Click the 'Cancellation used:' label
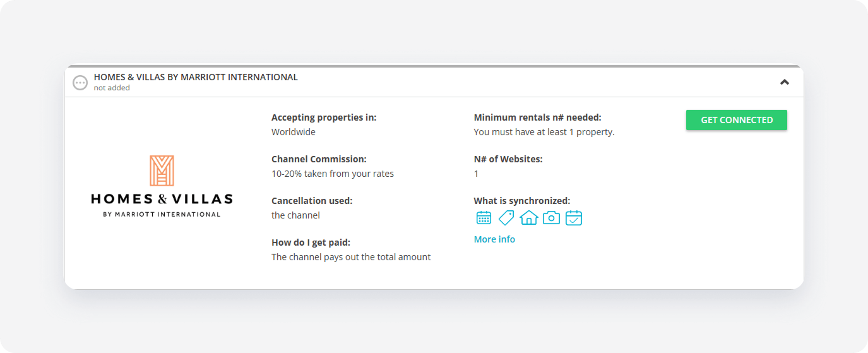Screen dimensions: 868x353 pyautogui.click(x=312, y=201)
